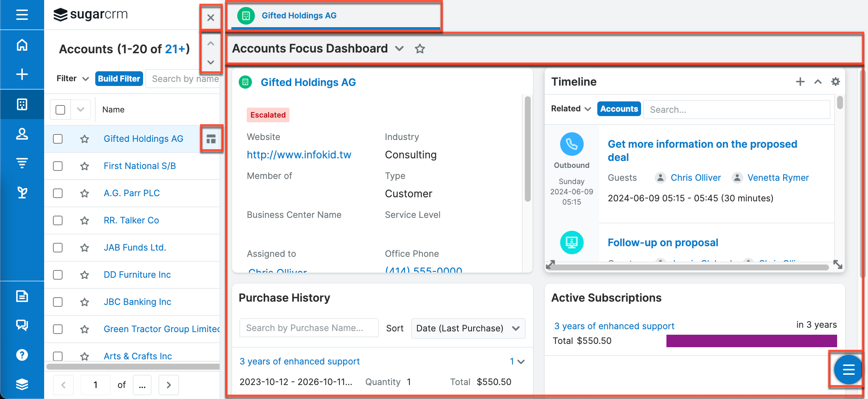The height and width of the screenshot is (399, 868).
Task: Toggle the select-all checkbox above the accounts list
Action: 60,109
